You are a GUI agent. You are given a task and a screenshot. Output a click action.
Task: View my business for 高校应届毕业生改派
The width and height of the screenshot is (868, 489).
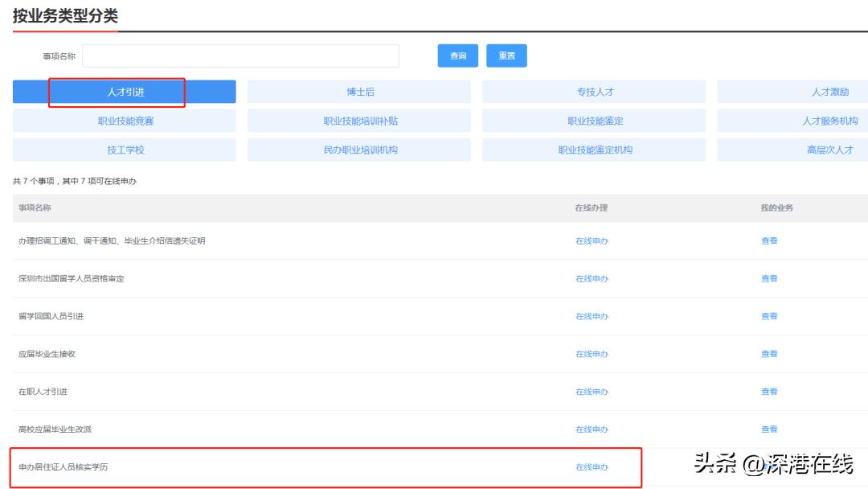tap(769, 429)
